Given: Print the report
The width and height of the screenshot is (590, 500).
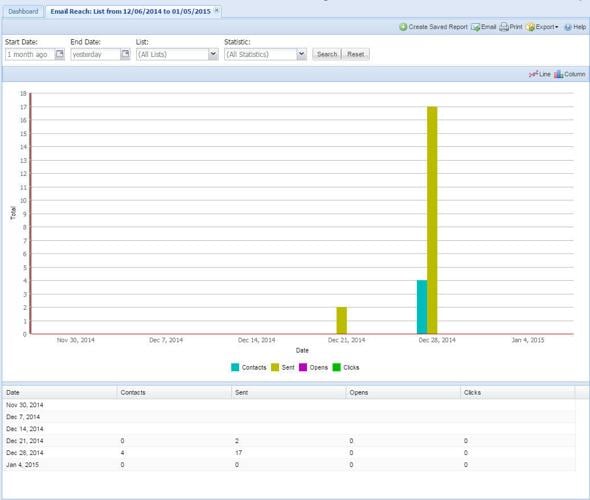Looking at the screenshot, I should 511,27.
